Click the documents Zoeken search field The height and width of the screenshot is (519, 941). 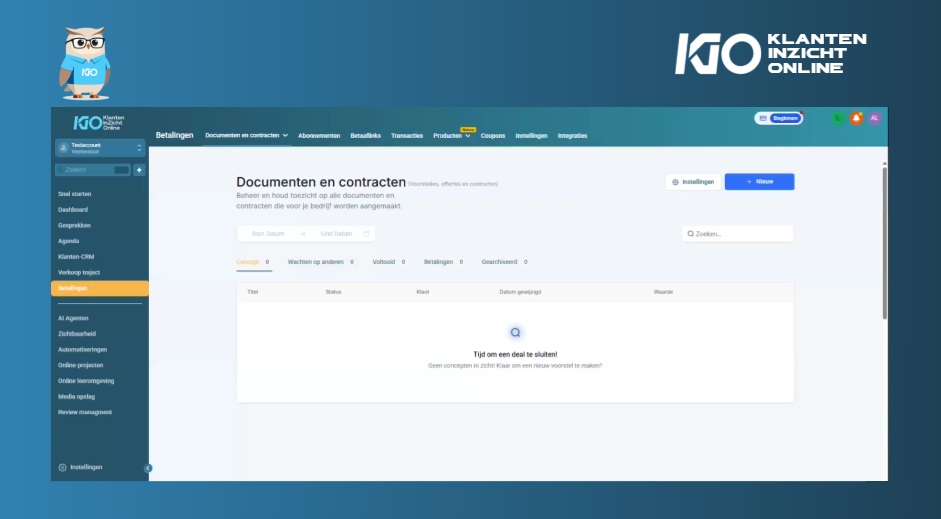(738, 234)
